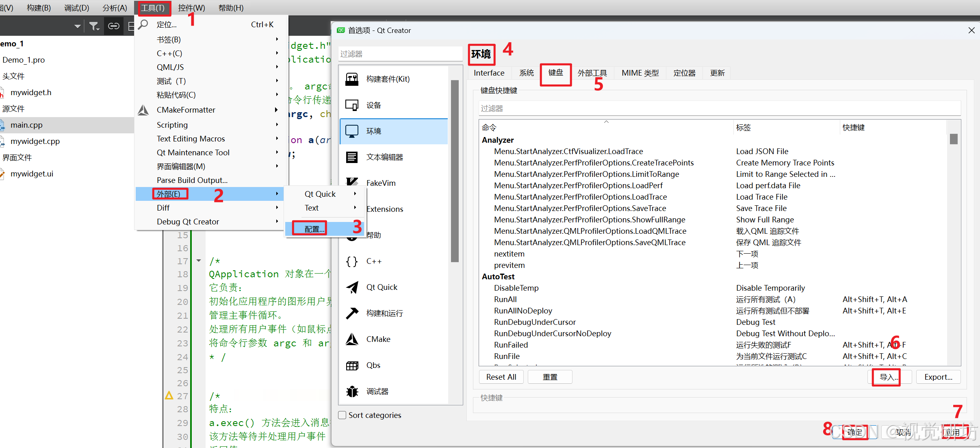Viewport: 980px width, 448px height.
Task: Open the projects view dropdown arrow
Action: pyautogui.click(x=77, y=26)
